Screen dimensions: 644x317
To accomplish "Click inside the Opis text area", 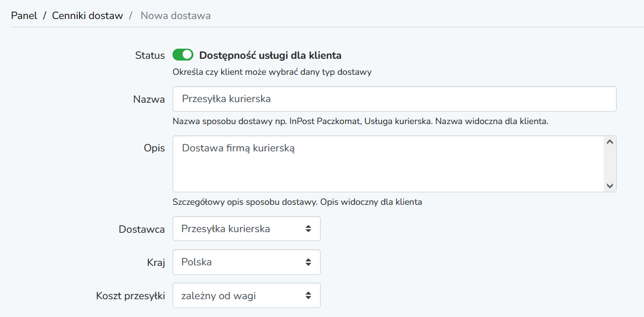I will pyautogui.click(x=388, y=164).
